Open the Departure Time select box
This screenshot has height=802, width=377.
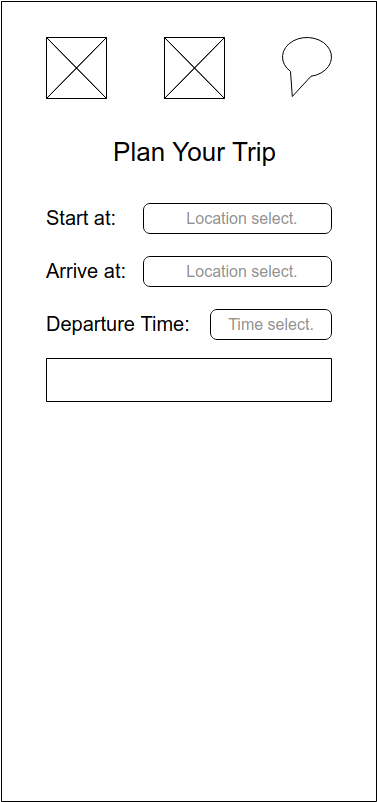[x=271, y=324]
